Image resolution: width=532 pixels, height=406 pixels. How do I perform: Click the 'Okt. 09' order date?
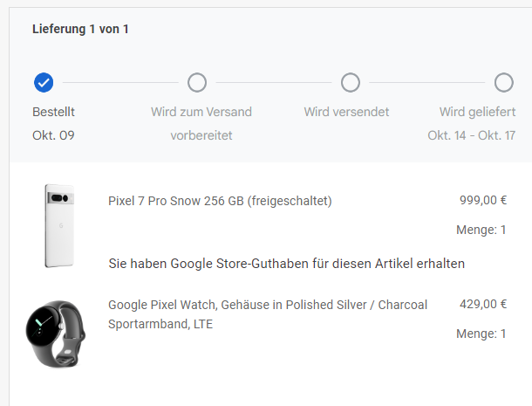point(53,135)
